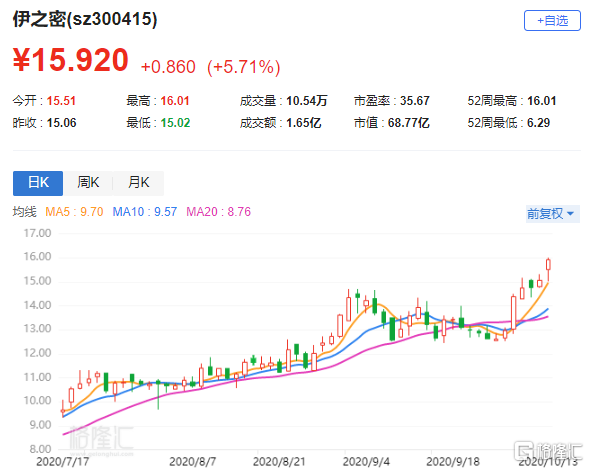This screenshot has width=589, height=468.
Task: Switch to the 日K daily chart tab
Action: (x=38, y=183)
